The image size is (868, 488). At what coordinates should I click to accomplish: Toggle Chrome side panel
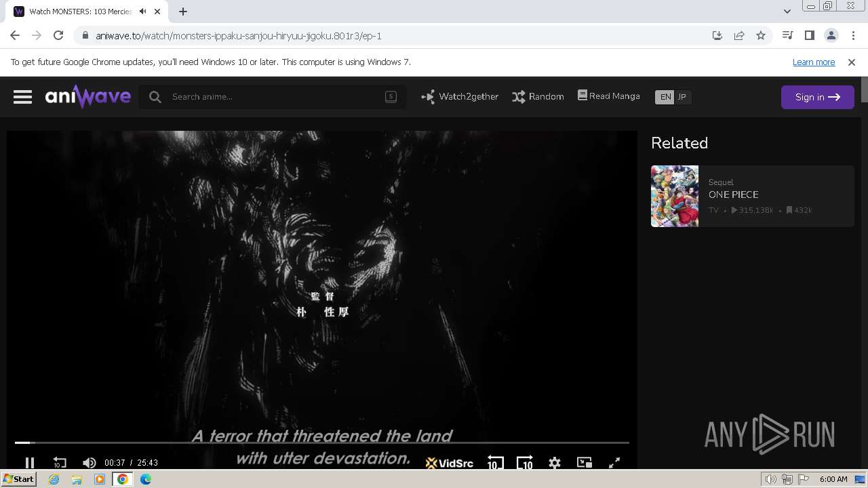(809, 35)
